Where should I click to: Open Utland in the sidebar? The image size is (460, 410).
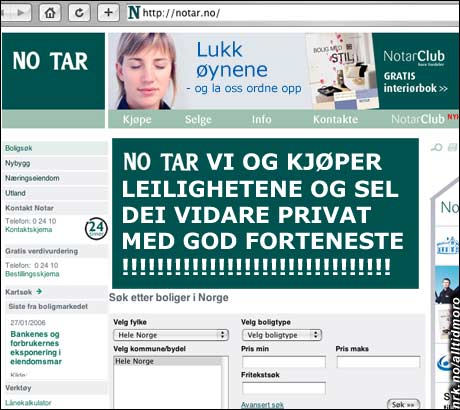click(x=55, y=193)
